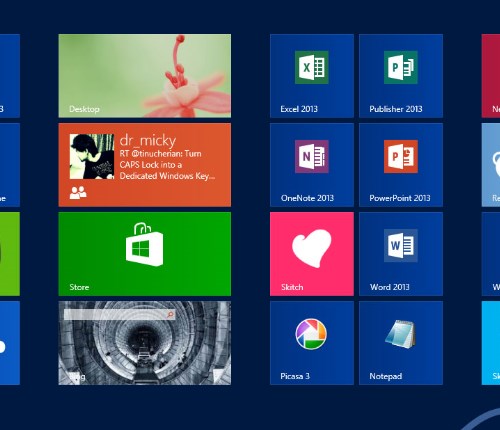Image resolution: width=500 pixels, height=430 pixels.
Task: Launch Word 2013 tile
Action: pyautogui.click(x=401, y=254)
